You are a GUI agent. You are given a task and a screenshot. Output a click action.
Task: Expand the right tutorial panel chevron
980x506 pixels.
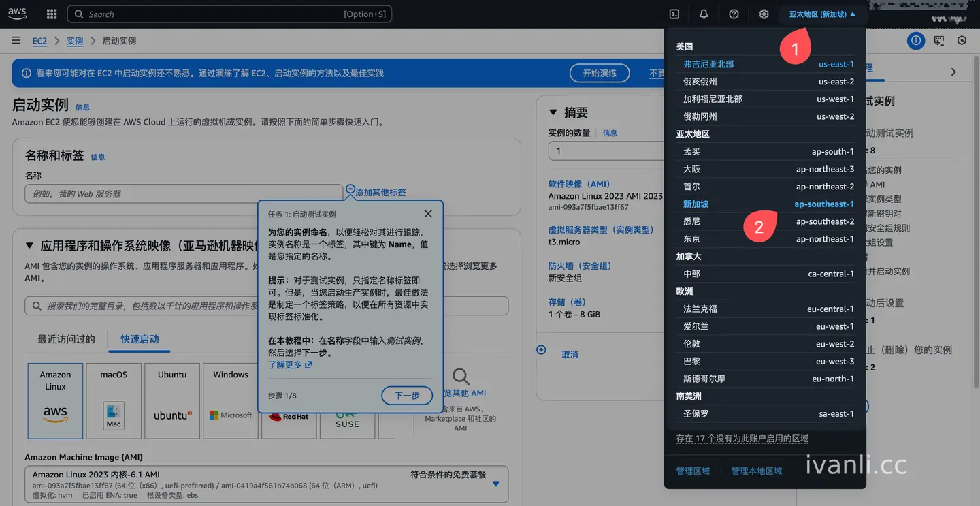[953, 72]
